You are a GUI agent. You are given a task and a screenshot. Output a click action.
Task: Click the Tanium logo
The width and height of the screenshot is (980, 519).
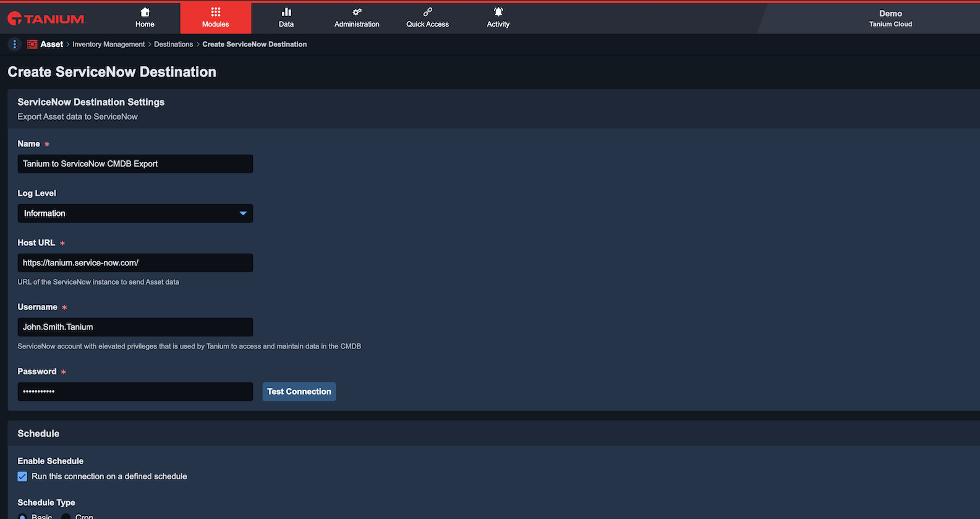click(46, 19)
